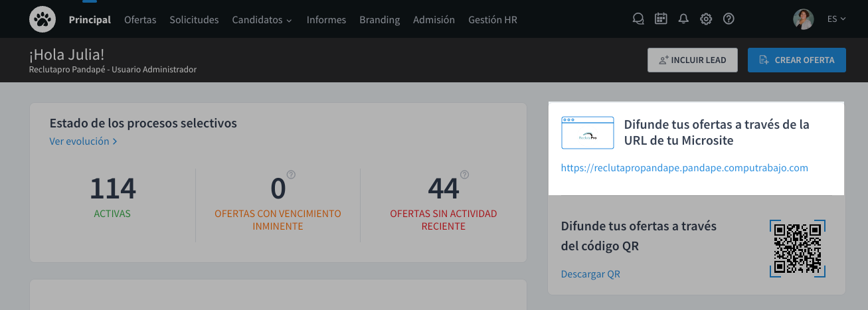Open the ES language selector

click(x=836, y=19)
